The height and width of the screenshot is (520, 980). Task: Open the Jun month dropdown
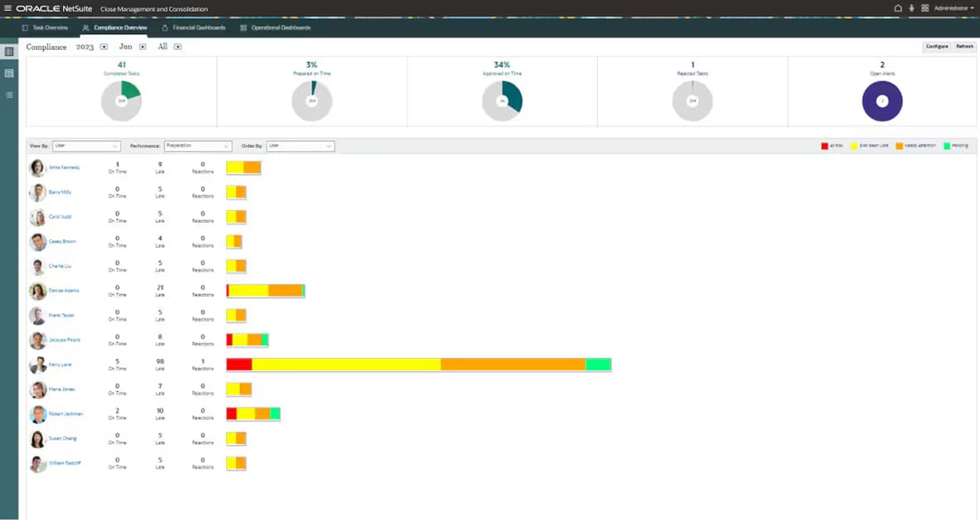point(142,47)
